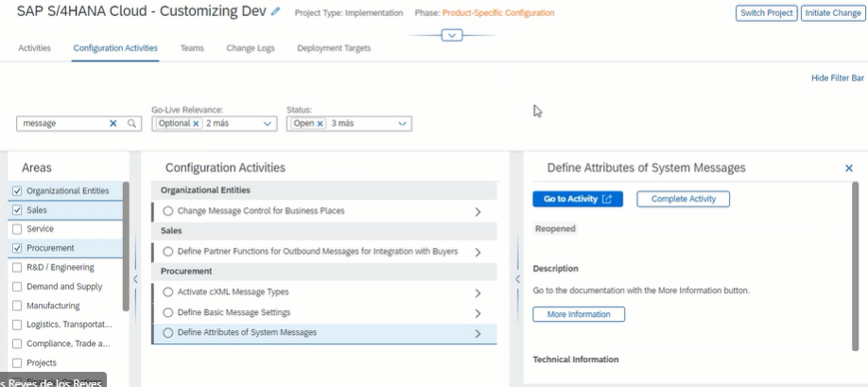Viewport: 868px width, 387px height.
Task: Close the Define Attributes detail panel
Action: click(x=849, y=168)
